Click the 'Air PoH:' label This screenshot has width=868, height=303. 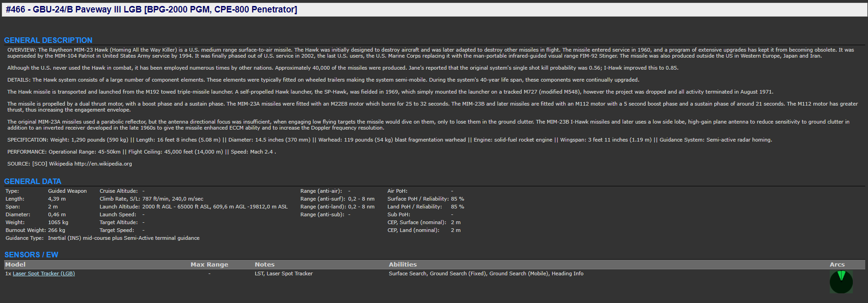(x=397, y=191)
